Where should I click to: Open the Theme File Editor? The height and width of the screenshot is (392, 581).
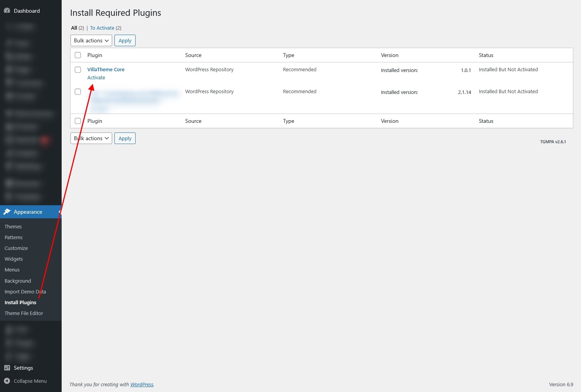point(24,313)
